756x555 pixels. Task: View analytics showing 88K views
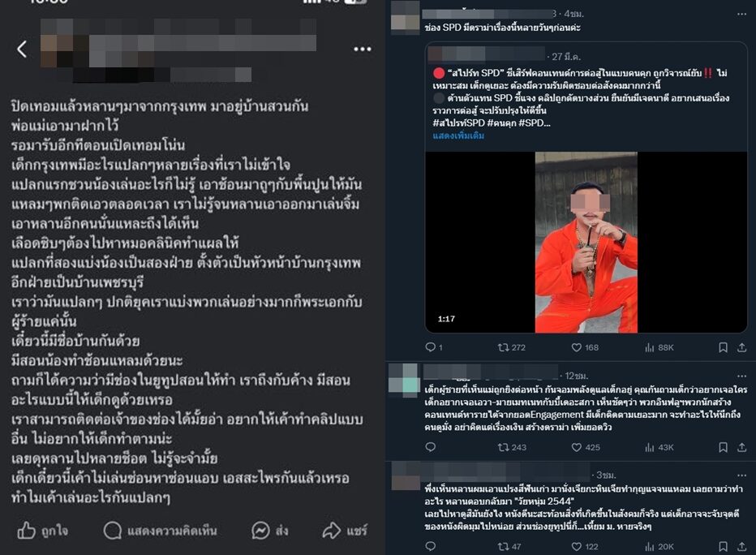tap(659, 347)
